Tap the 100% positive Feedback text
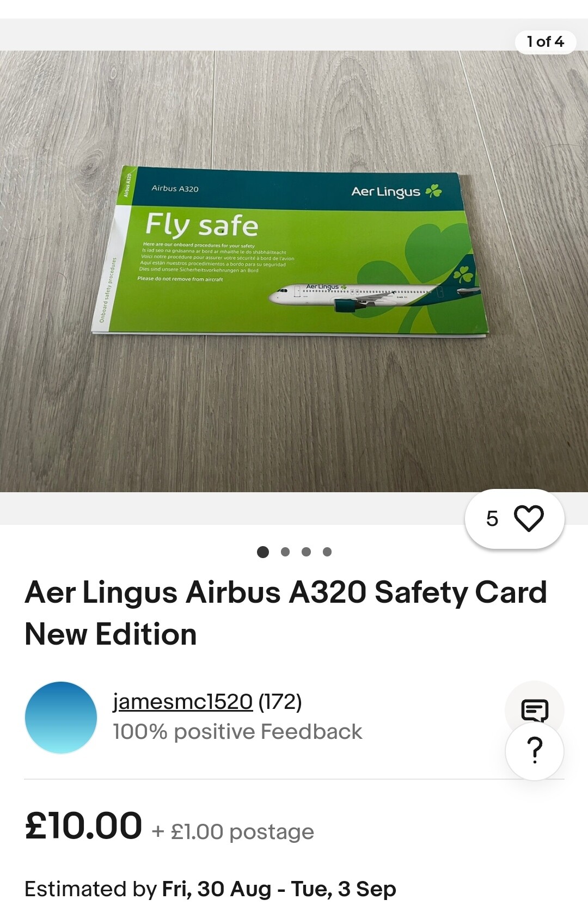 coord(237,731)
